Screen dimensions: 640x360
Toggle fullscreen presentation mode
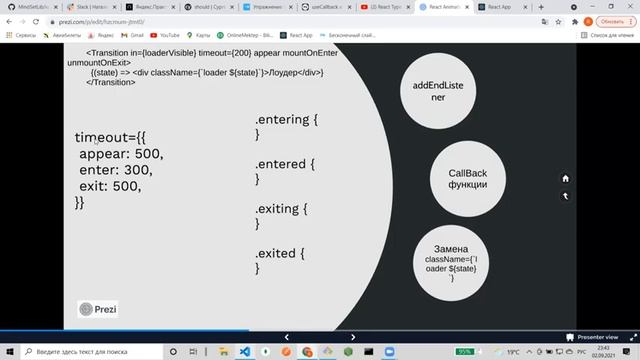pyautogui.click(x=633, y=337)
